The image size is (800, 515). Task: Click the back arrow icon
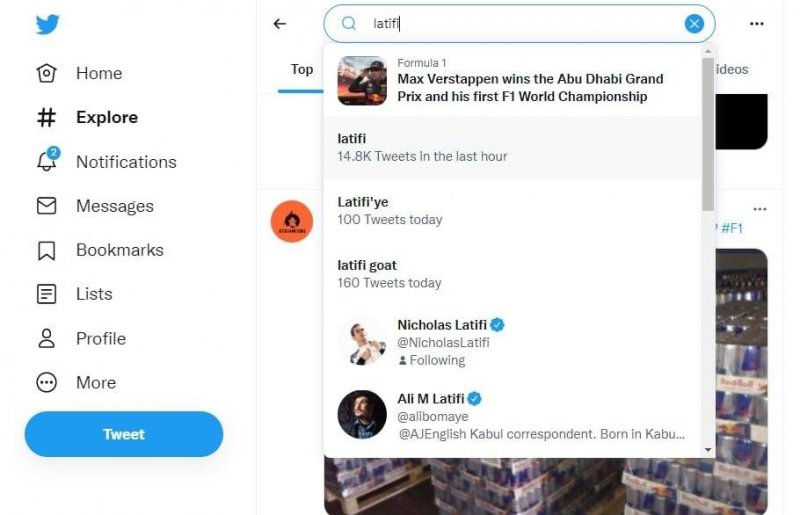point(280,24)
